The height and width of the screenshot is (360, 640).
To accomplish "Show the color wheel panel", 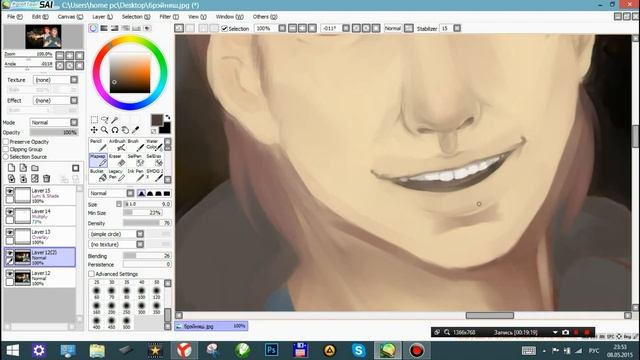I will 93,28.
